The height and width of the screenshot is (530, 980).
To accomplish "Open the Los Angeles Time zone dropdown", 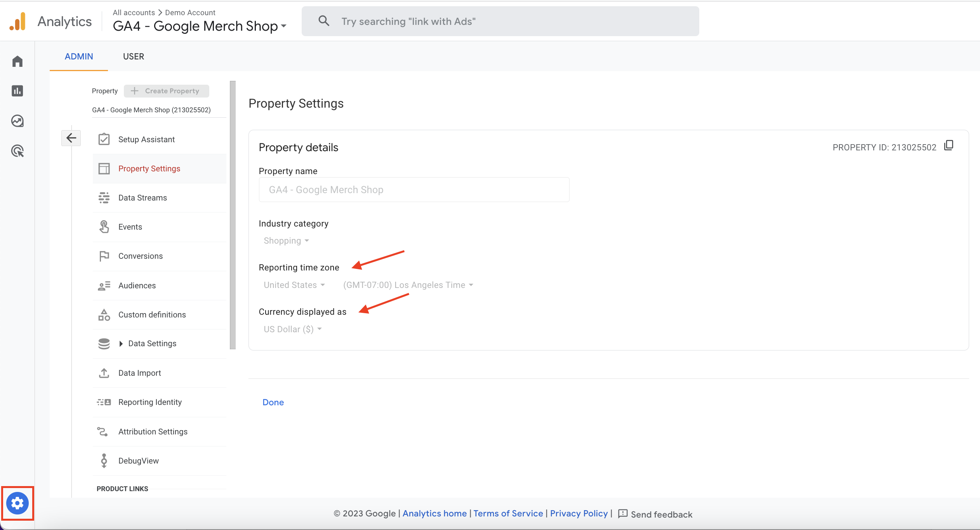I will (408, 285).
